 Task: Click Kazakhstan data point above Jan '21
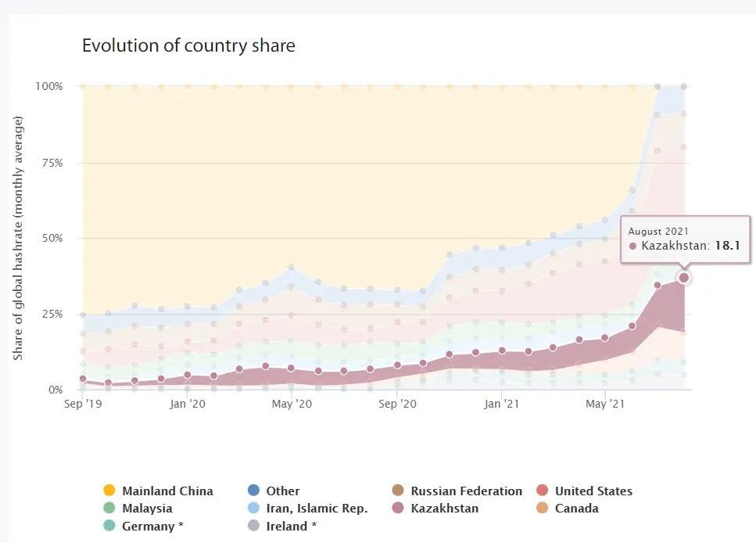click(501, 351)
